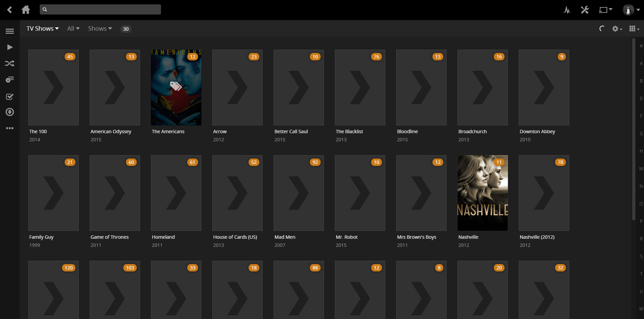Click the Better Call Saul title
The width and height of the screenshot is (644, 319).
tap(291, 132)
